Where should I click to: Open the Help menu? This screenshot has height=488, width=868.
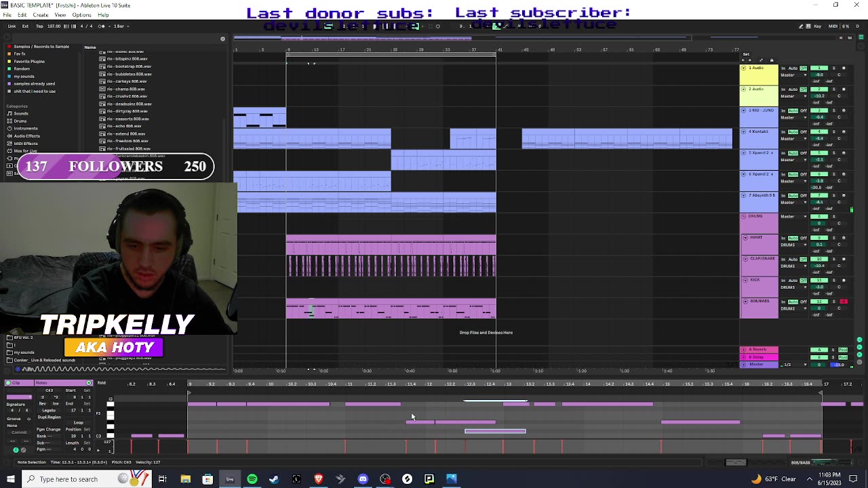[x=103, y=15]
